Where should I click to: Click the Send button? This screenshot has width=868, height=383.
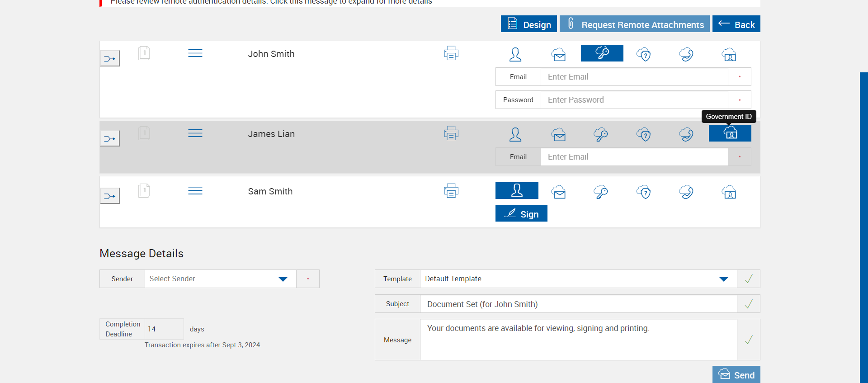(736, 375)
